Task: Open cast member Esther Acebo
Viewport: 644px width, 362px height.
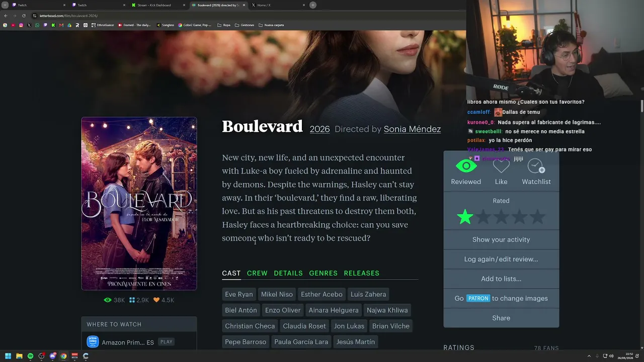Action: point(321,294)
